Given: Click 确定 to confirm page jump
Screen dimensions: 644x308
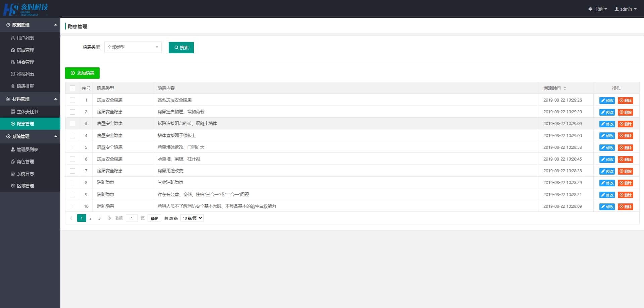Looking at the screenshot, I should click(154, 219).
